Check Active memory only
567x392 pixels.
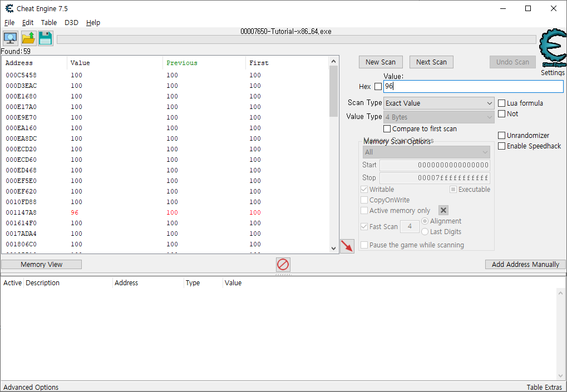coord(364,210)
